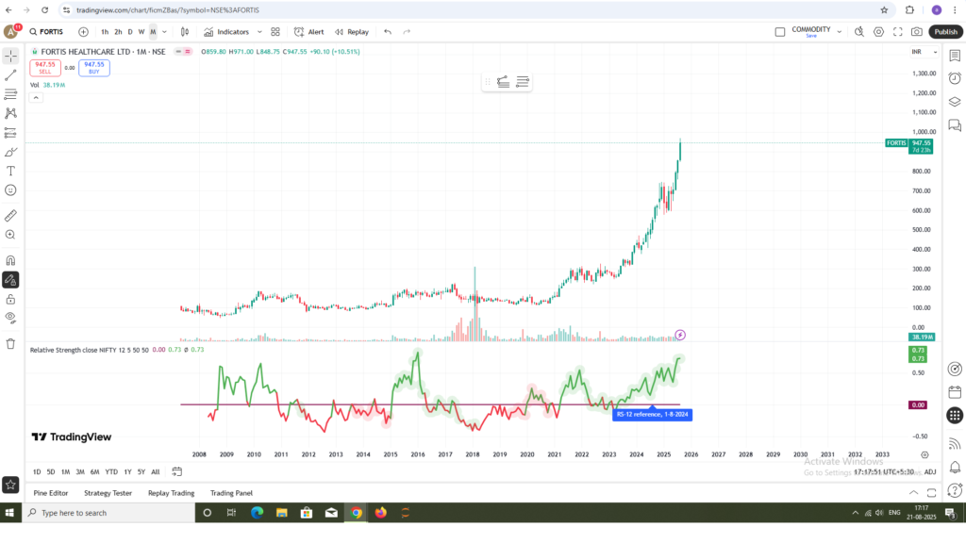Open the chart style candles menu
Image resolution: width=966 pixels, height=560 pixels.
coord(184,32)
